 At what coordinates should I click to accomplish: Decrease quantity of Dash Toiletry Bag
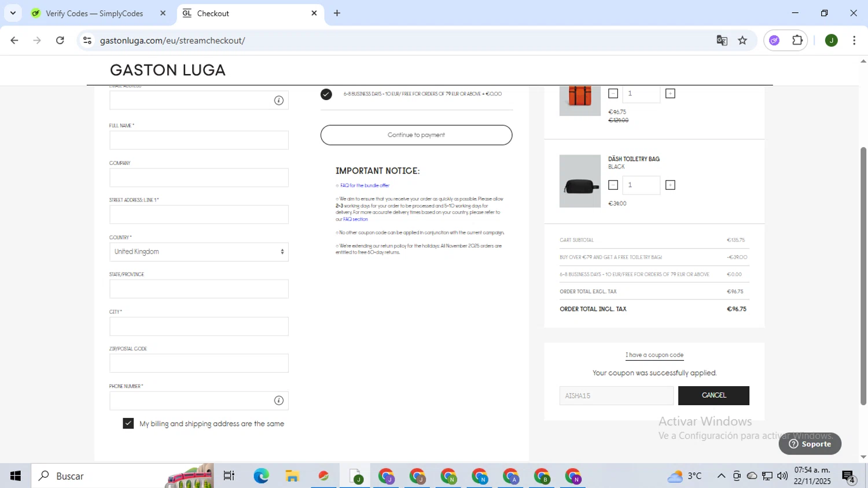pos(613,185)
